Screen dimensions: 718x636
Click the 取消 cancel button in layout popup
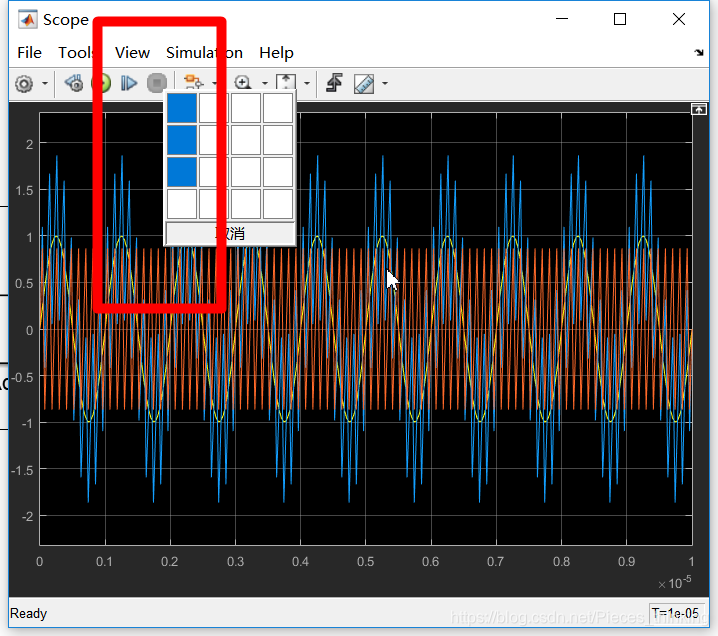(230, 234)
